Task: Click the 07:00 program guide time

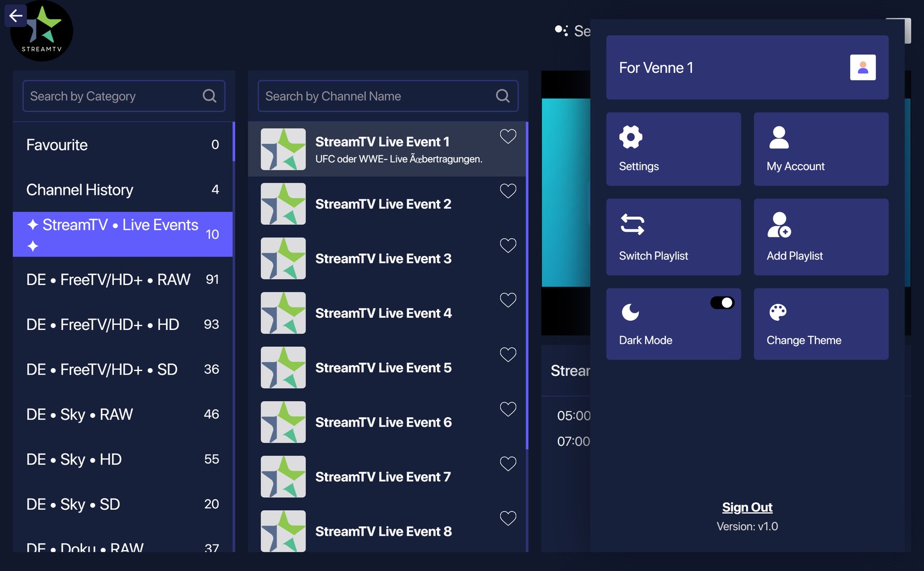Action: [x=573, y=442]
